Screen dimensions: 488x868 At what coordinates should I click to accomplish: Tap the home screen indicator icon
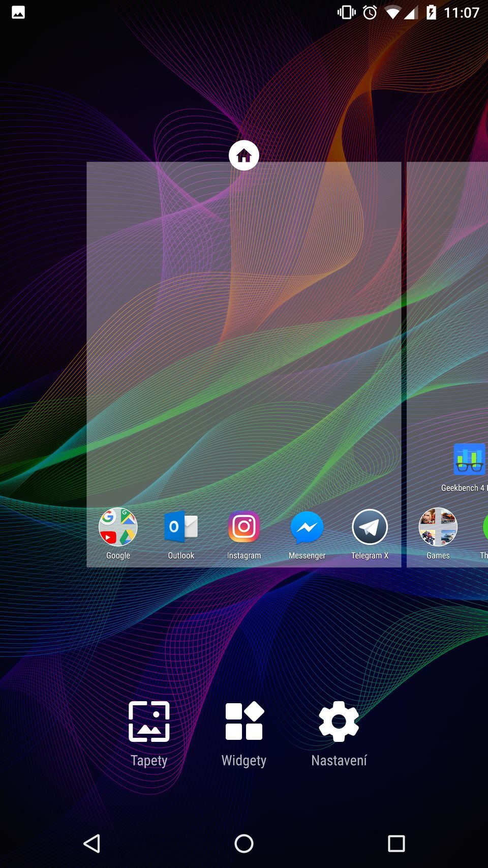pos(244,155)
